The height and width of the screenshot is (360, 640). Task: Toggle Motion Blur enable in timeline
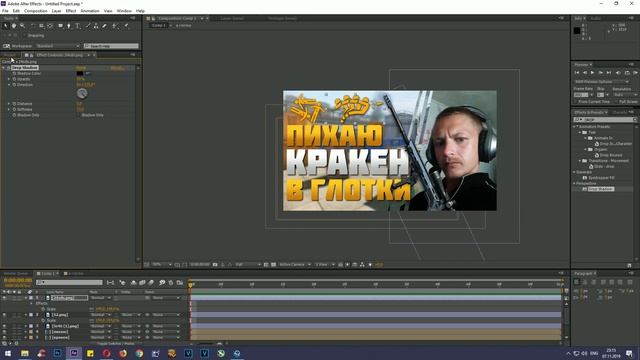pyautogui.click(x=151, y=282)
